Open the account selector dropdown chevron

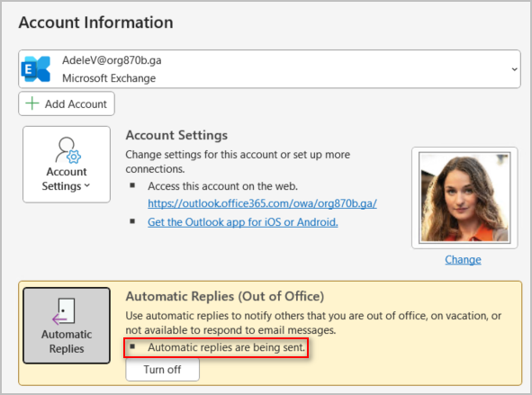click(x=514, y=69)
